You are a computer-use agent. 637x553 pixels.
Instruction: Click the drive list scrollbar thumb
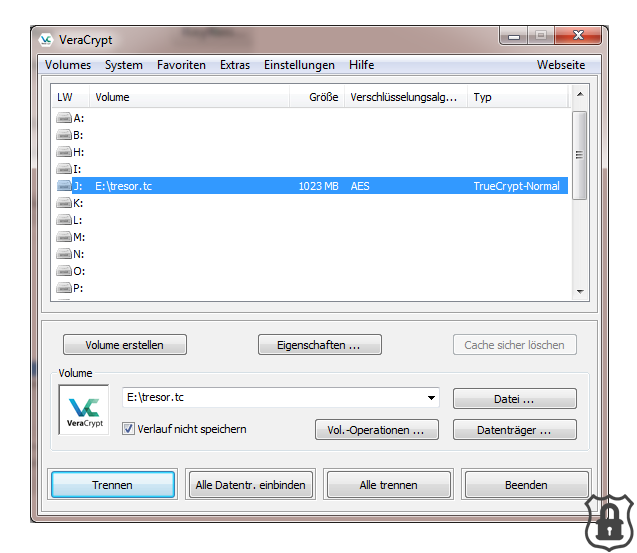(580, 155)
